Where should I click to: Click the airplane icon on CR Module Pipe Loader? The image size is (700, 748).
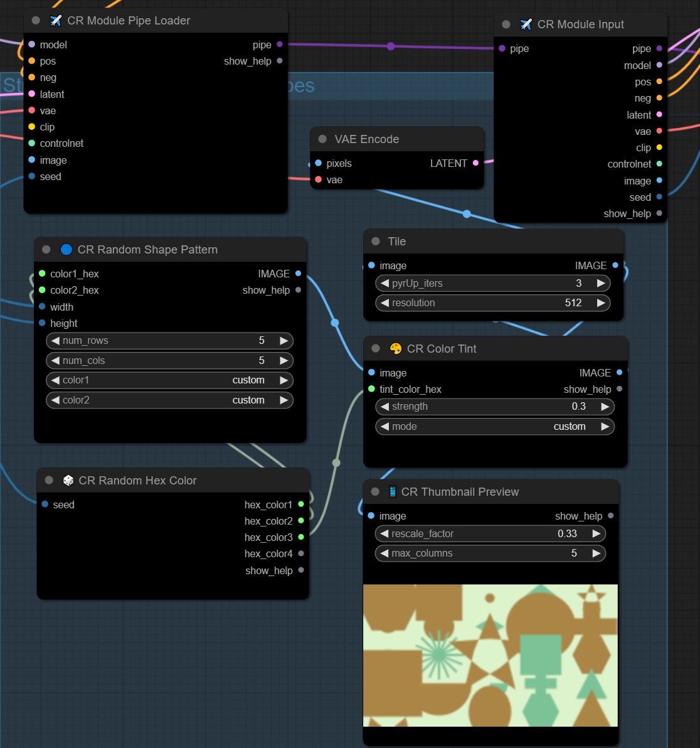click(x=56, y=21)
